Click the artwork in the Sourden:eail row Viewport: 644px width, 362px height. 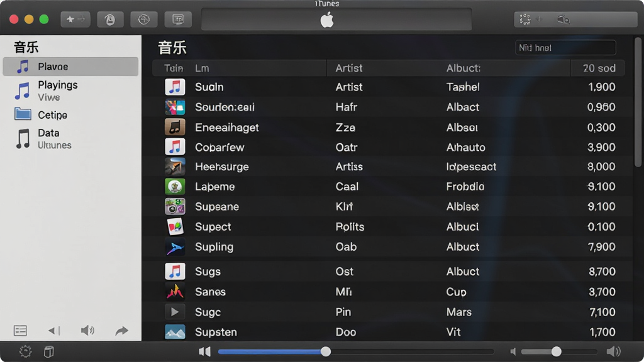click(175, 107)
